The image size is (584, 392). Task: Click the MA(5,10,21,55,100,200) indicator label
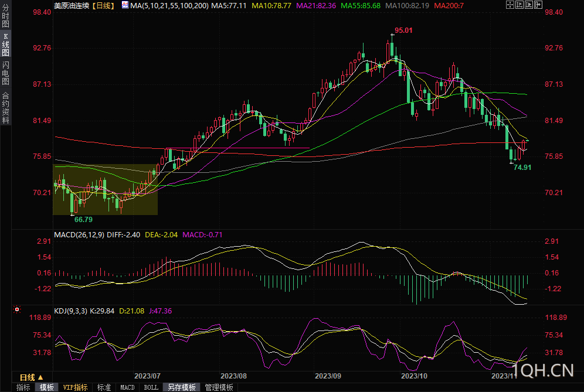pyautogui.click(x=169, y=5)
